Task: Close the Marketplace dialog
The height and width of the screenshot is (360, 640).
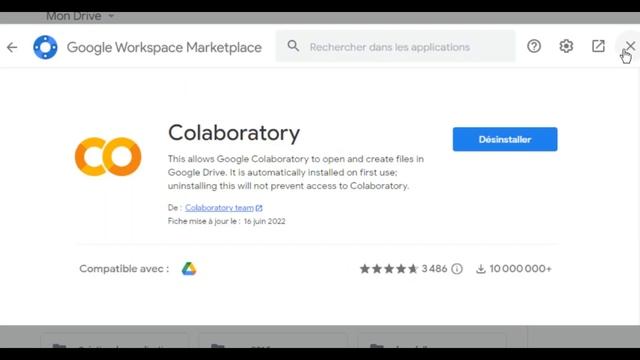Action: [630, 46]
